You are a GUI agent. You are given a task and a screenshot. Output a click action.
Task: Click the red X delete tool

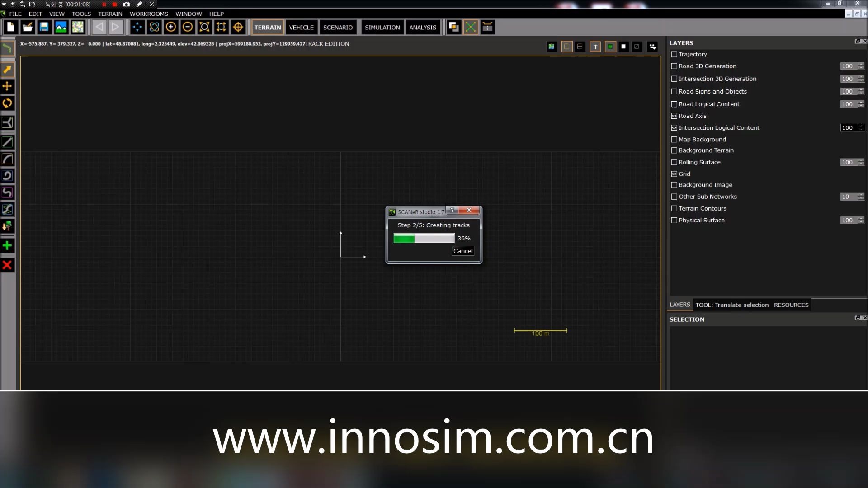(x=7, y=265)
